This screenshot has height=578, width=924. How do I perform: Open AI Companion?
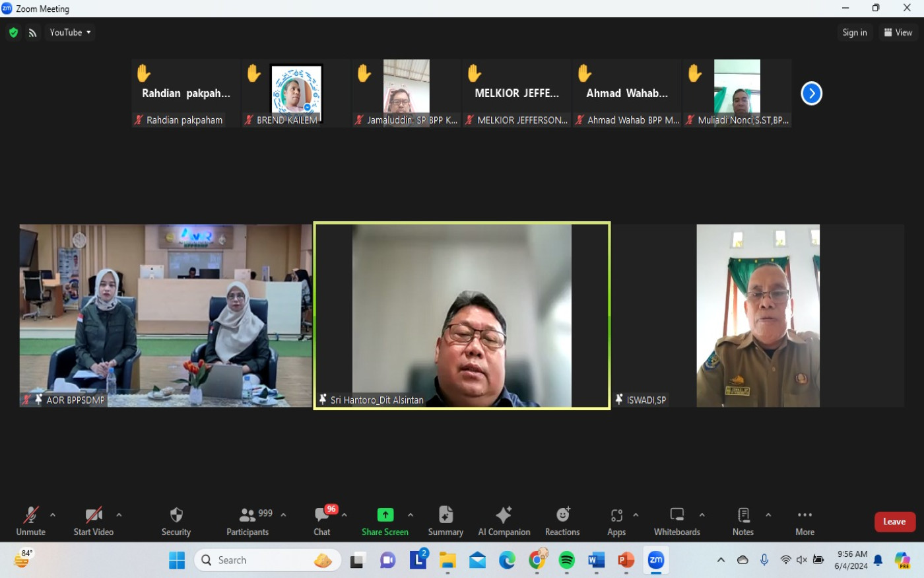coord(504,521)
